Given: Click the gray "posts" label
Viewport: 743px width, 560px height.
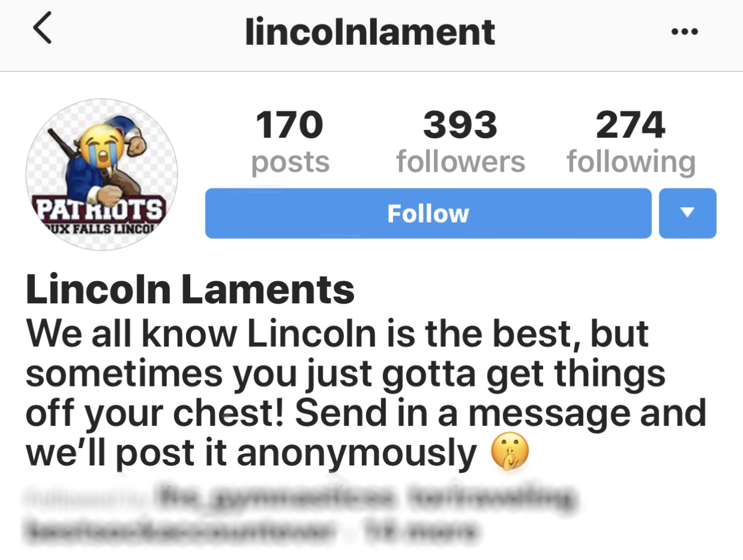Looking at the screenshot, I should click(290, 162).
